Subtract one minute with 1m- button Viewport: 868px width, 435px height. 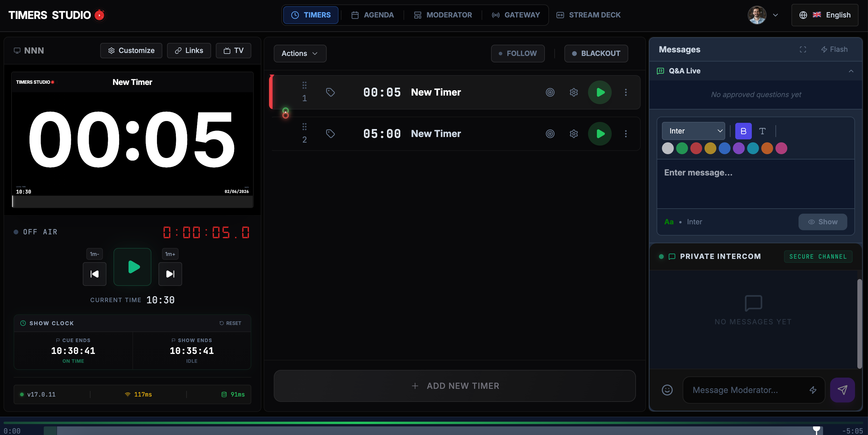coord(94,254)
